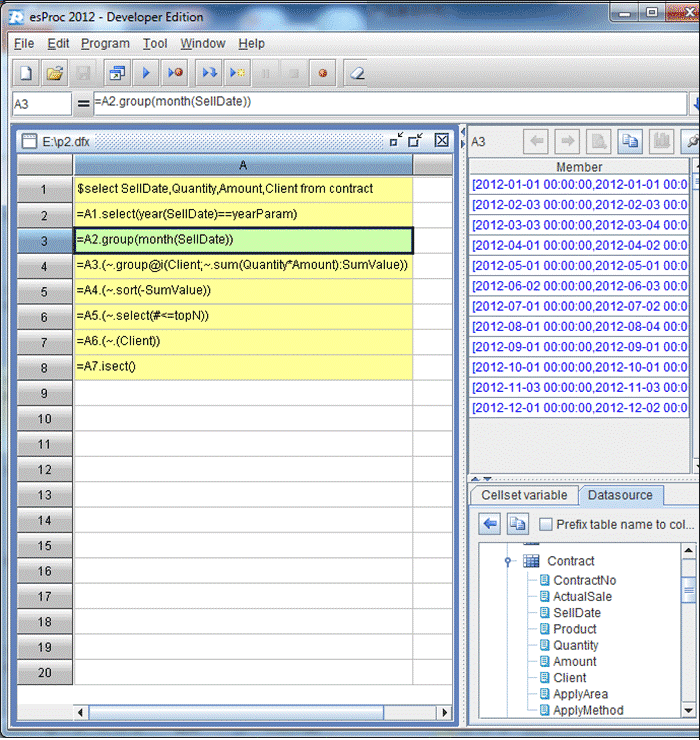
Task: Click the scroll-down arrow of the datasource tree
Action: pyautogui.click(x=689, y=709)
